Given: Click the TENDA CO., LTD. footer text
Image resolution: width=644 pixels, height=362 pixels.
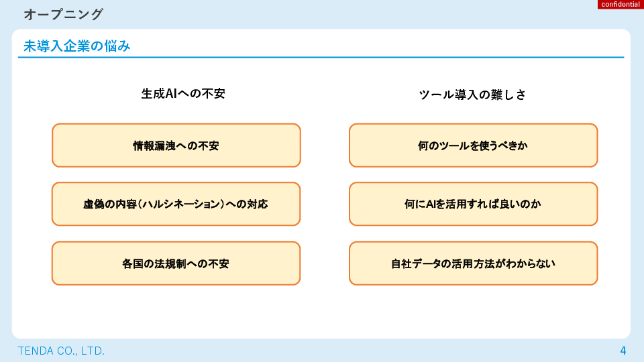Looking at the screenshot, I should [x=61, y=351].
